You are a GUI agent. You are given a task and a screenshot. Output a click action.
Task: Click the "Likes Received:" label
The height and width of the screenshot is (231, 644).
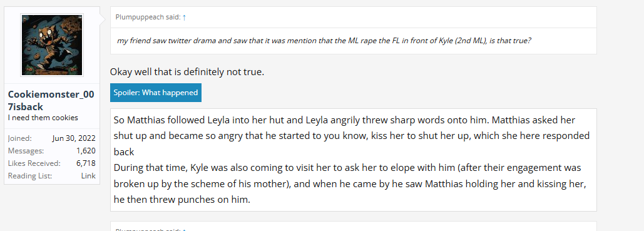coord(34,163)
